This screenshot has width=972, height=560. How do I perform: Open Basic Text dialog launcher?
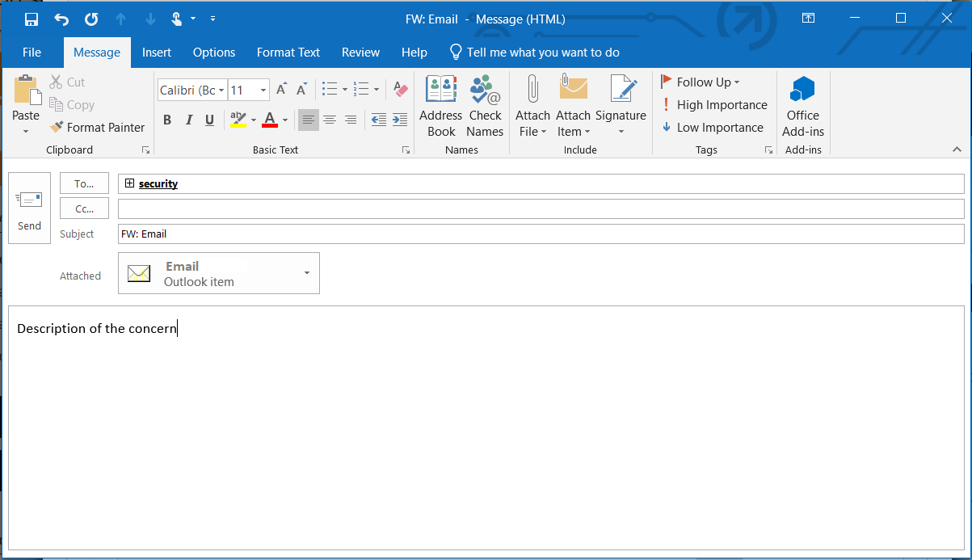(x=406, y=150)
